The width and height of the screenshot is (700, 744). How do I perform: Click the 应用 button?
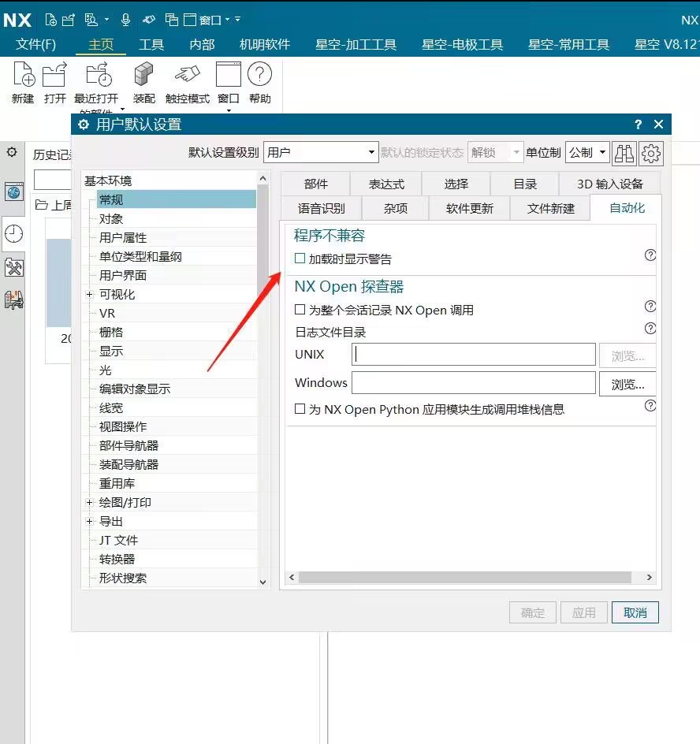click(x=584, y=612)
